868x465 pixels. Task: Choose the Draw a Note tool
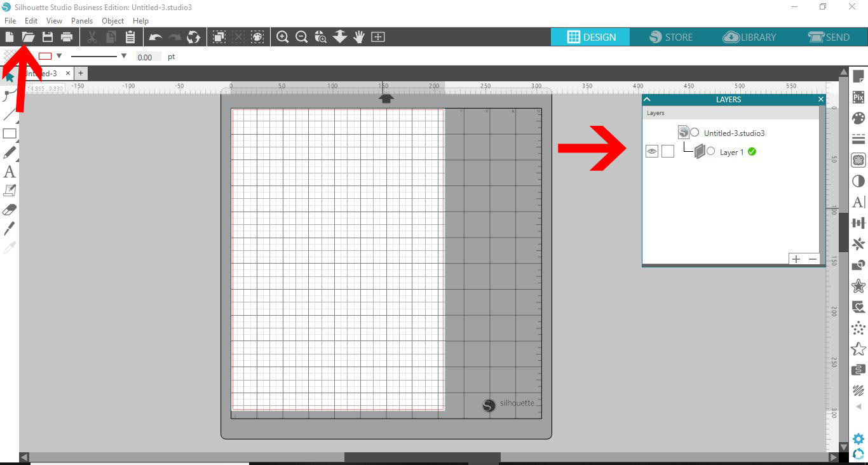tap(10, 191)
